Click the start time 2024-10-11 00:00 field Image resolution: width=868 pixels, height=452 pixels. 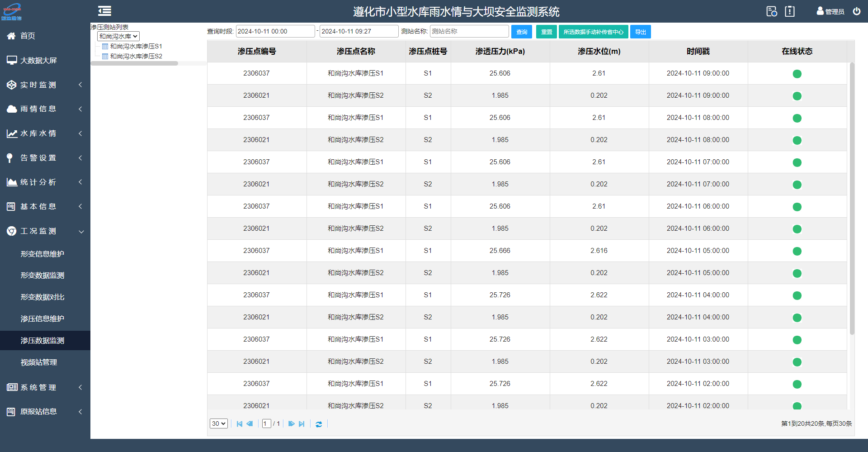coord(275,31)
